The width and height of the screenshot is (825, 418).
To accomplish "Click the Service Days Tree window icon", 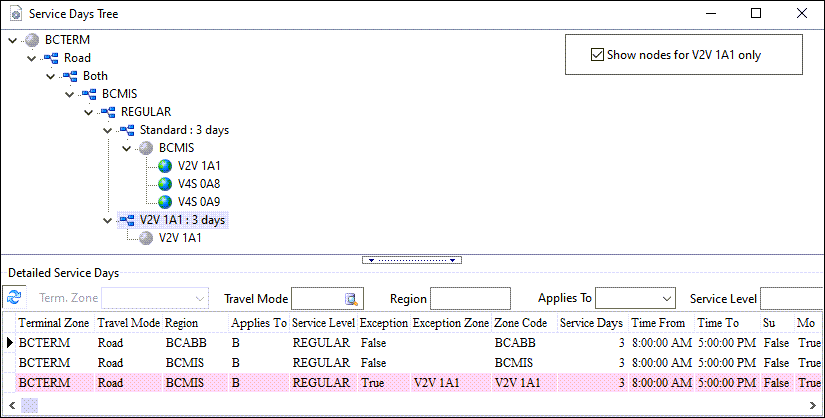I will click(14, 14).
